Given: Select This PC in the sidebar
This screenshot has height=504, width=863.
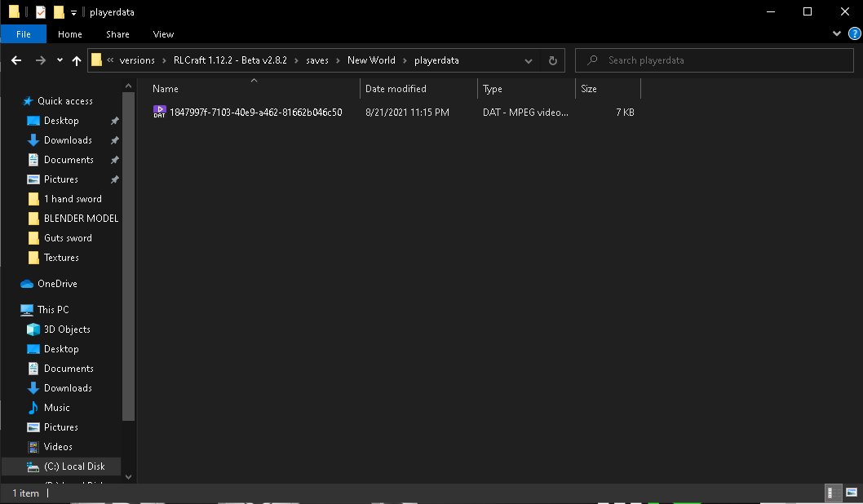Looking at the screenshot, I should click(x=53, y=310).
